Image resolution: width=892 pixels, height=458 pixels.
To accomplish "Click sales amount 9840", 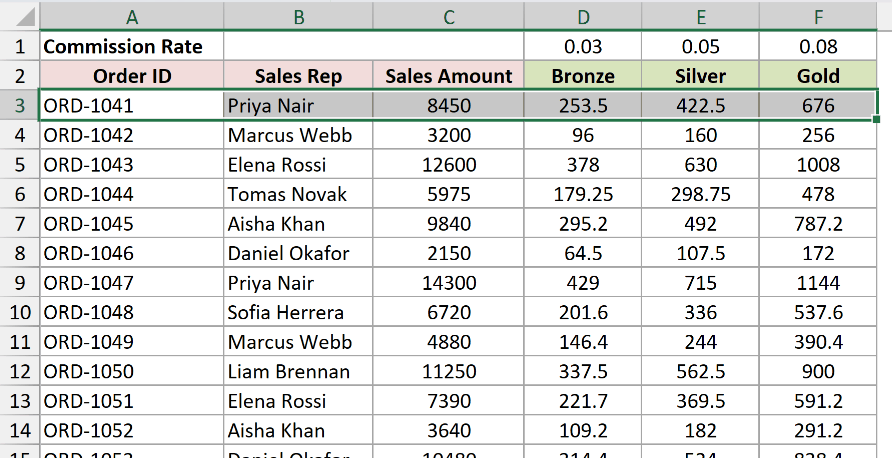I will 449,224.
